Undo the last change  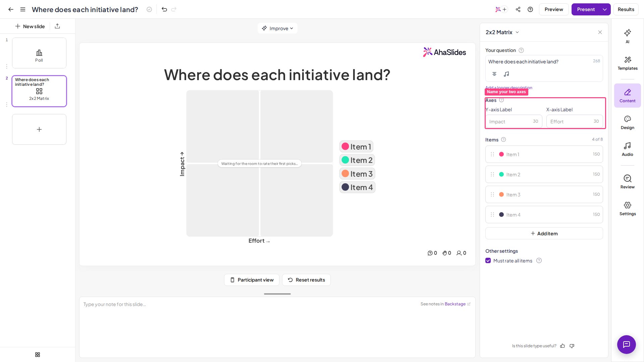[164, 9]
